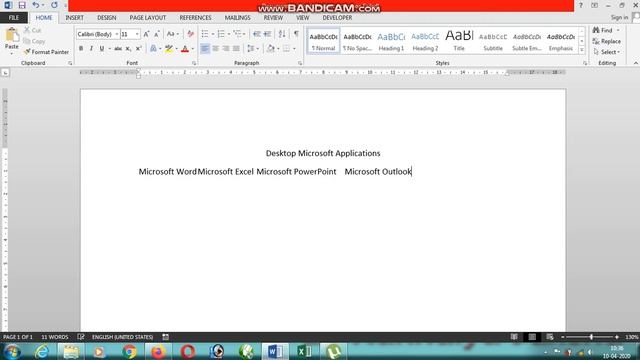Screen dimensions: 640x360
Task: Apply the red font color
Action: pos(185,49)
